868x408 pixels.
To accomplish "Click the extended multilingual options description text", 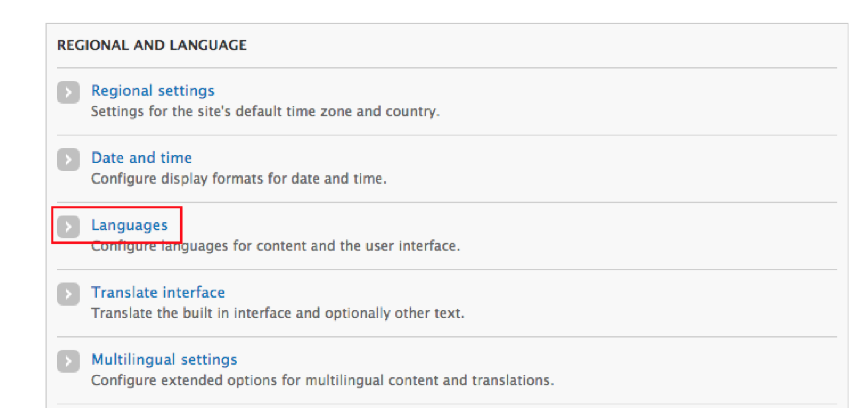I will click(323, 380).
